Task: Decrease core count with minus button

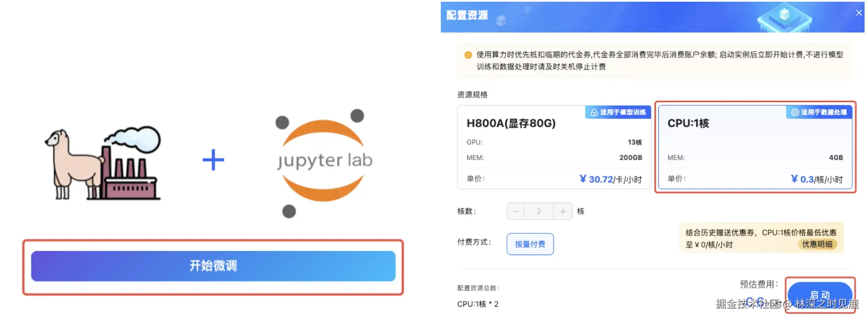Action: click(515, 211)
